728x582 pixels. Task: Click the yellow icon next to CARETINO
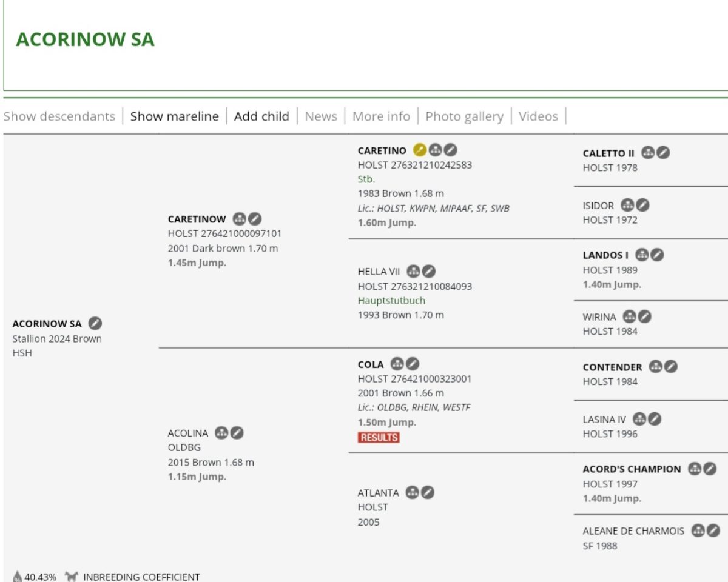[x=419, y=150]
